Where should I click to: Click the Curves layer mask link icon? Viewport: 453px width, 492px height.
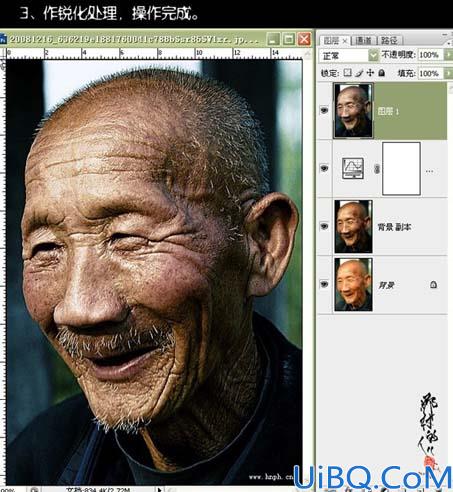(377, 169)
